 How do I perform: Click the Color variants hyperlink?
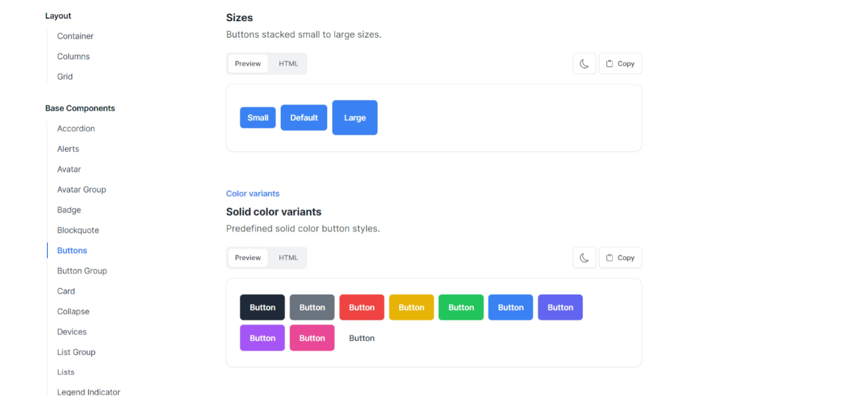tap(252, 194)
